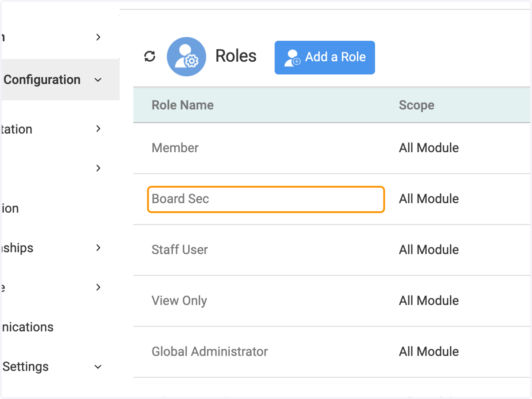Click the Roles page title
Screen dimensions: 532x399
[236, 56]
